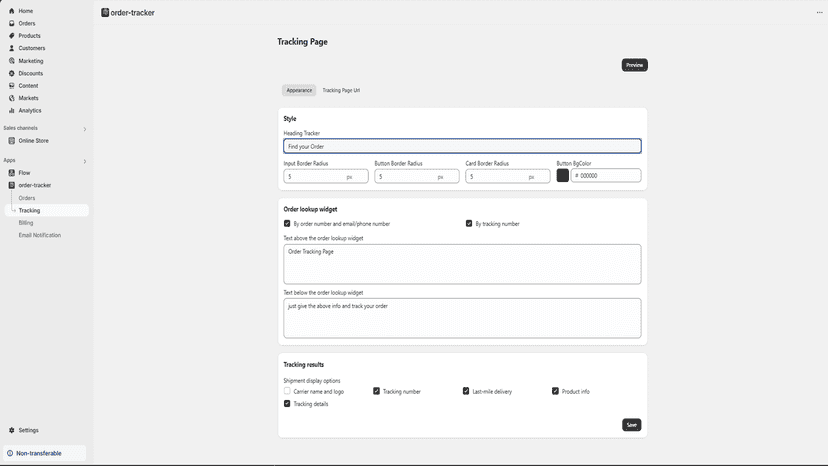This screenshot has height=466, width=828.
Task: Expand the Apps section chevron
Action: 84,161
